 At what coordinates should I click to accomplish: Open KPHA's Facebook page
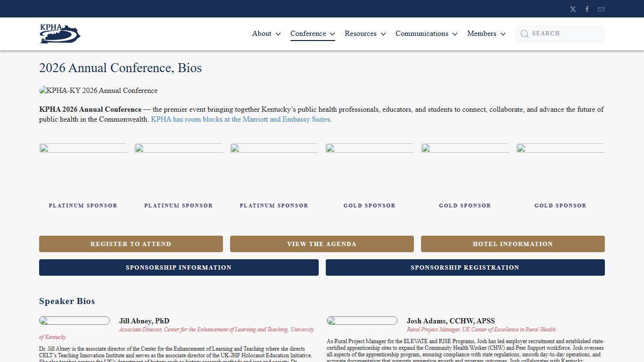click(587, 8)
